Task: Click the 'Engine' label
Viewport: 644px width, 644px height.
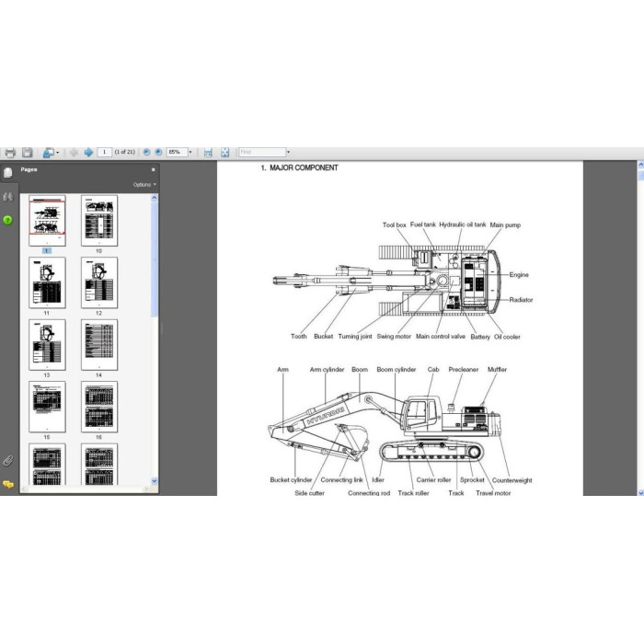Action: 519,275
